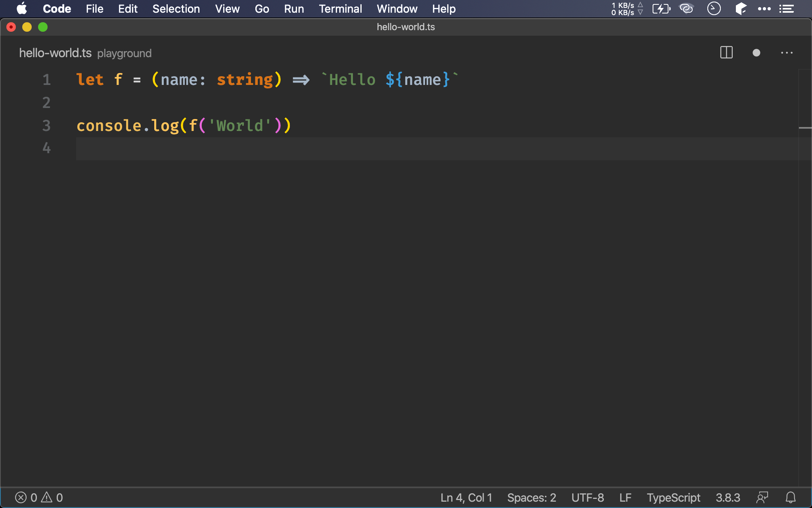Click the three-dots menu bar overflow icon
The image size is (812, 508).
(764, 9)
